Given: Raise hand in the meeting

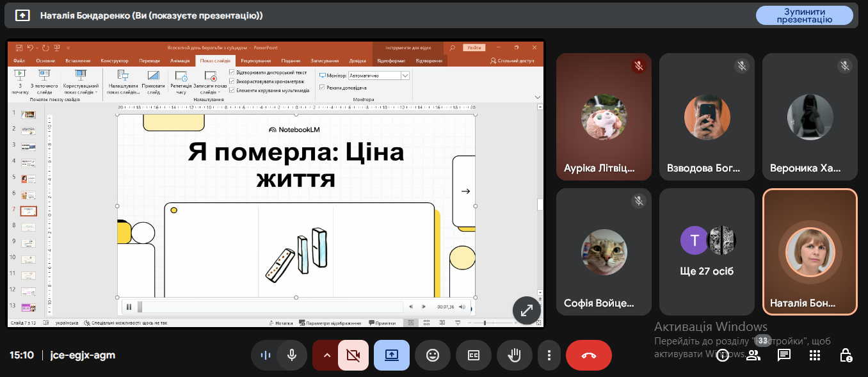Looking at the screenshot, I should click(x=514, y=355).
